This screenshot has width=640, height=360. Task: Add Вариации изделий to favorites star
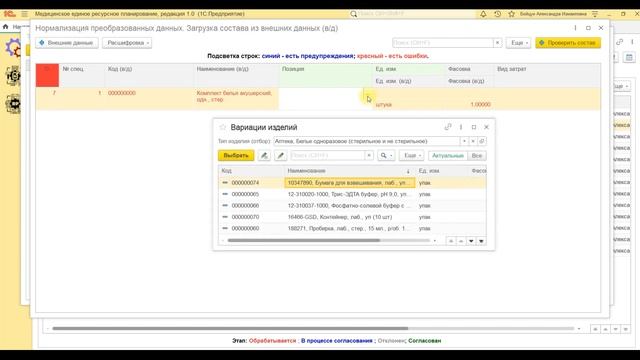click(222, 127)
